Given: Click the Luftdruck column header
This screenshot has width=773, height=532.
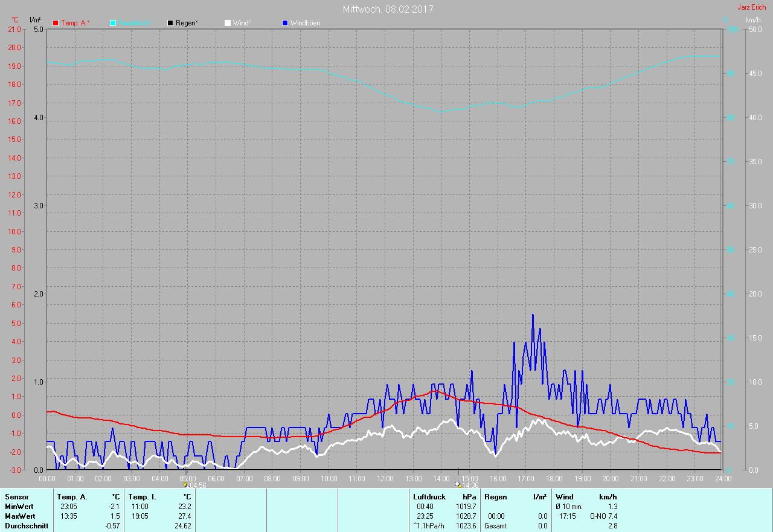Looking at the screenshot, I should [429, 496].
